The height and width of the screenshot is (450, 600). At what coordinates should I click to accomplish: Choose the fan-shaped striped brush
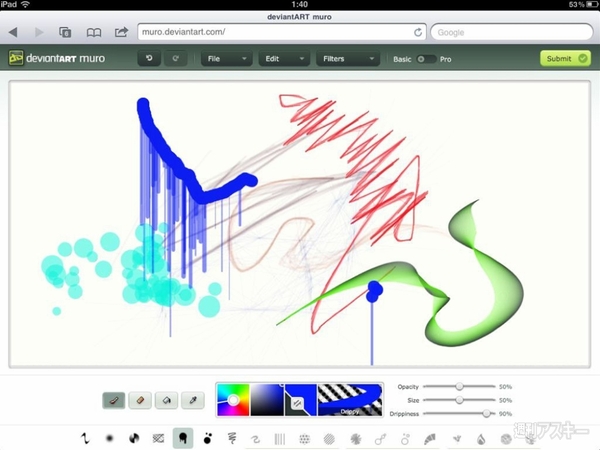430,439
